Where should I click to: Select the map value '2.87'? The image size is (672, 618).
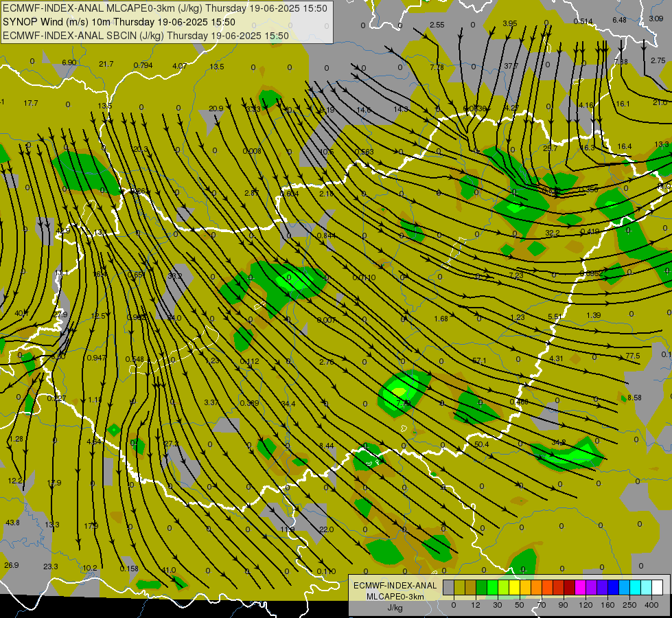[x=252, y=193]
